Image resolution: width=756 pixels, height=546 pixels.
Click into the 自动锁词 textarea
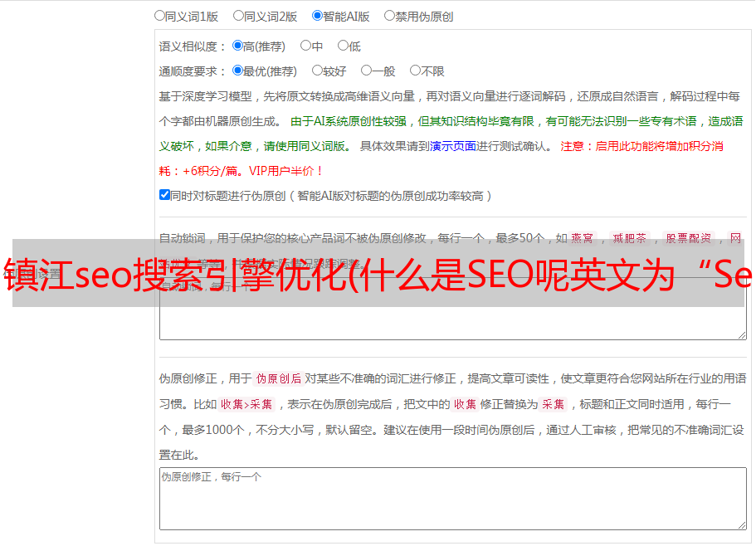click(453, 309)
